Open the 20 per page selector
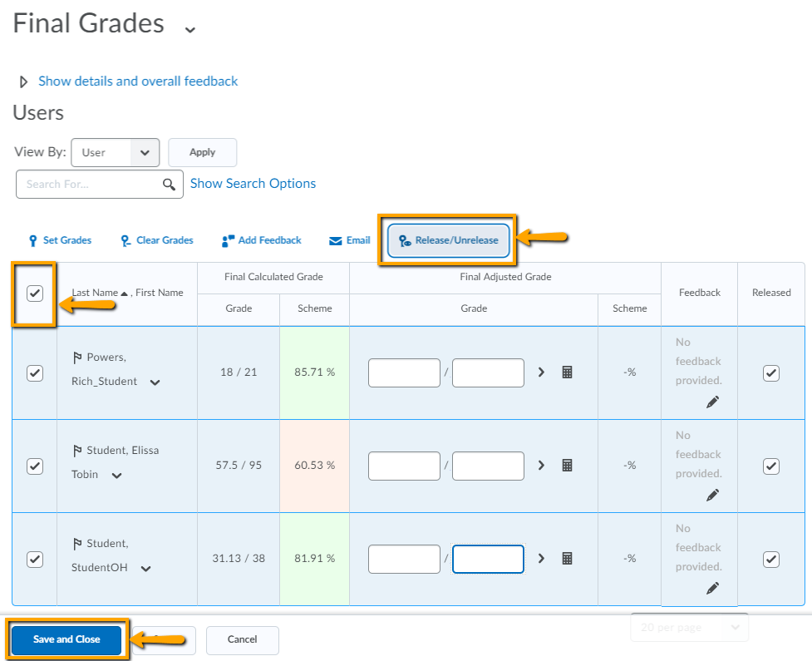Viewport: 812px width, 661px height. click(x=689, y=628)
